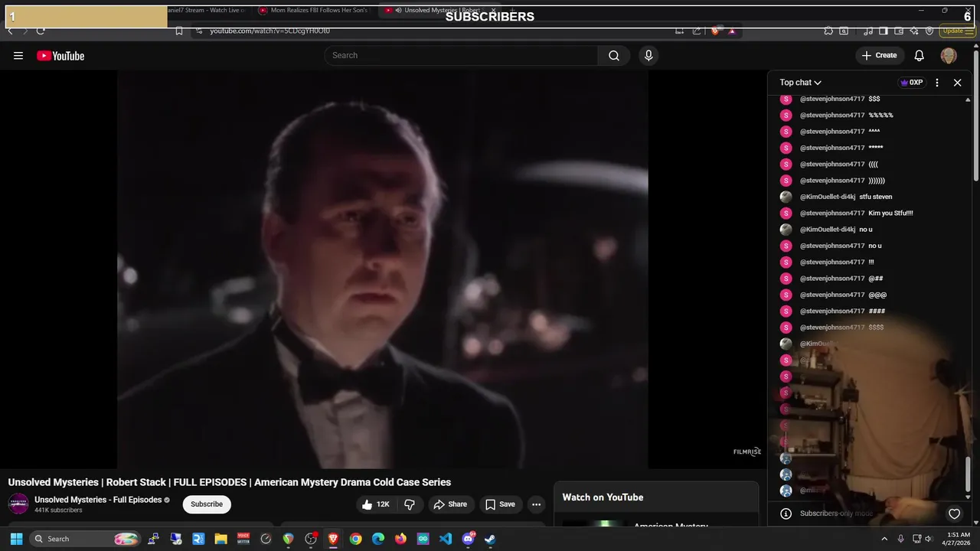Click the Update button in browser toolbar

pos(957,31)
